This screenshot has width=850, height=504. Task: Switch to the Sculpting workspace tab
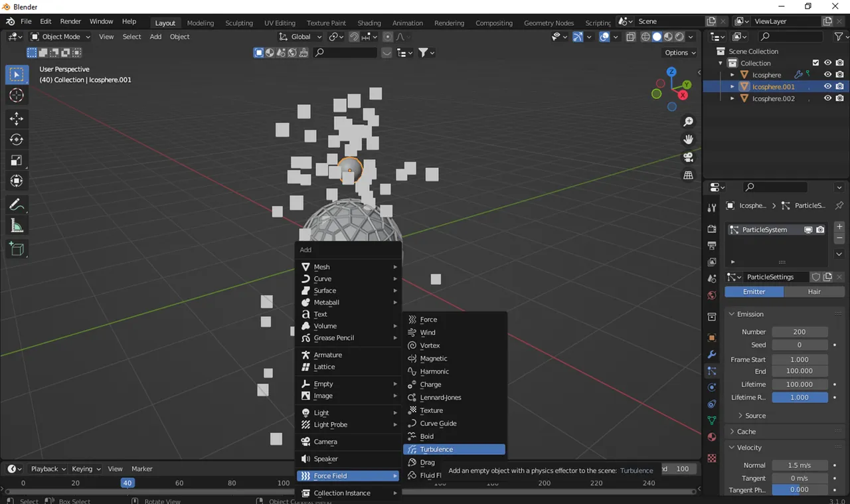(239, 23)
